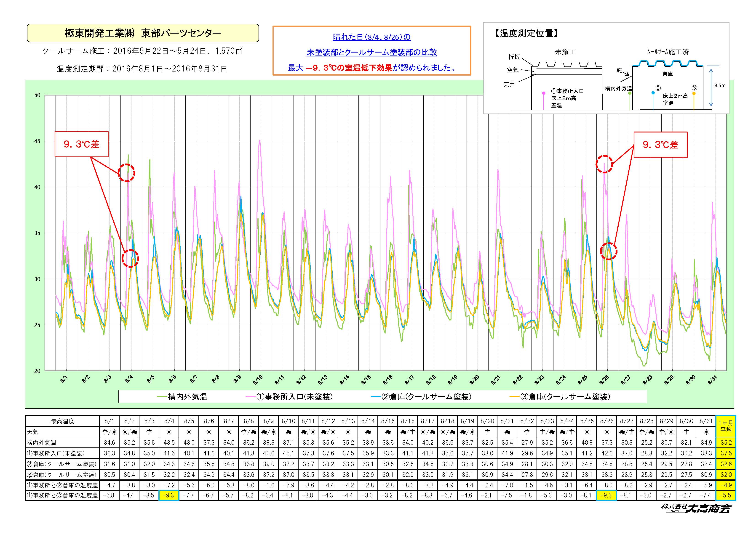Click the ①事務所と②倉庫の温度差 row label

click(x=63, y=485)
